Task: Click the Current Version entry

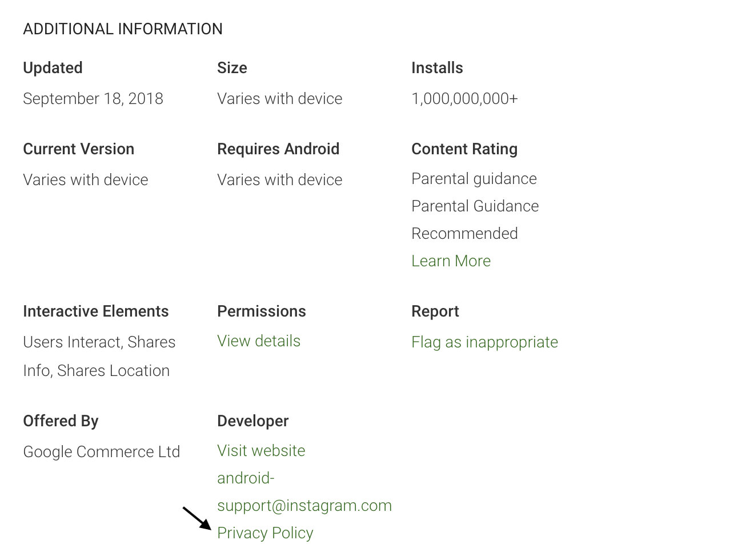Action: tap(86, 179)
